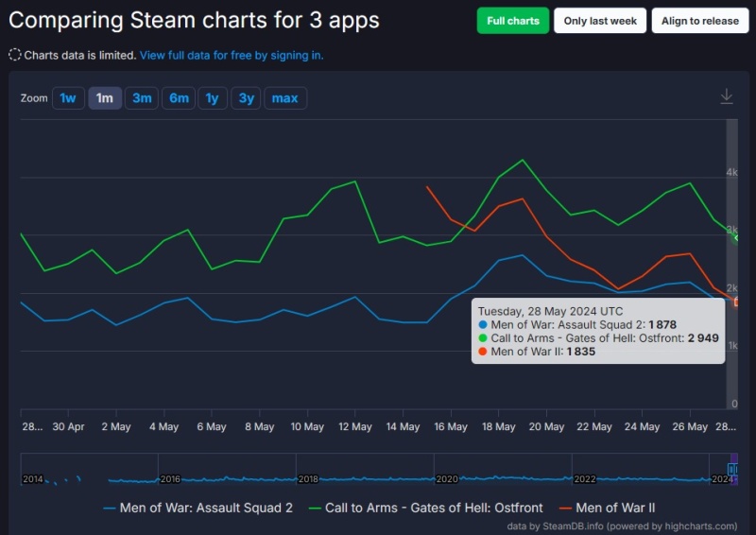Click the 2018 marker in the navigator timeline
This screenshot has width=756, height=535.
click(x=308, y=479)
